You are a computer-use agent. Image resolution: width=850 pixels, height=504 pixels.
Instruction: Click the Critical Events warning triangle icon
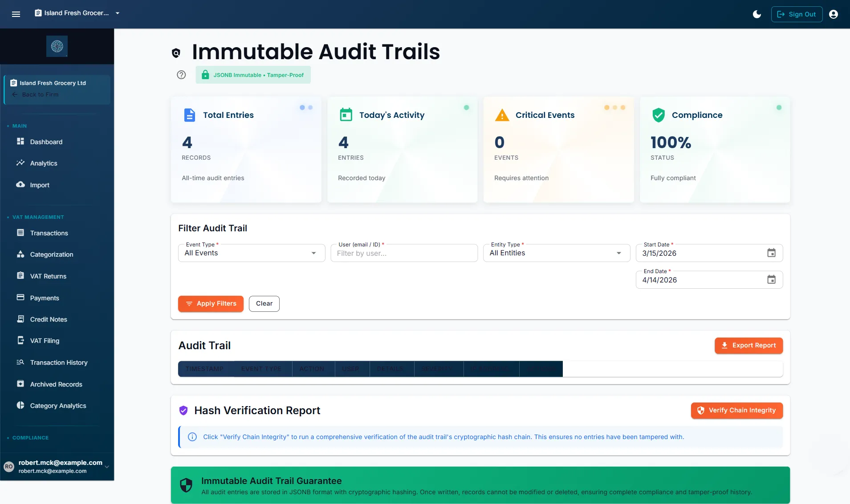pyautogui.click(x=502, y=115)
